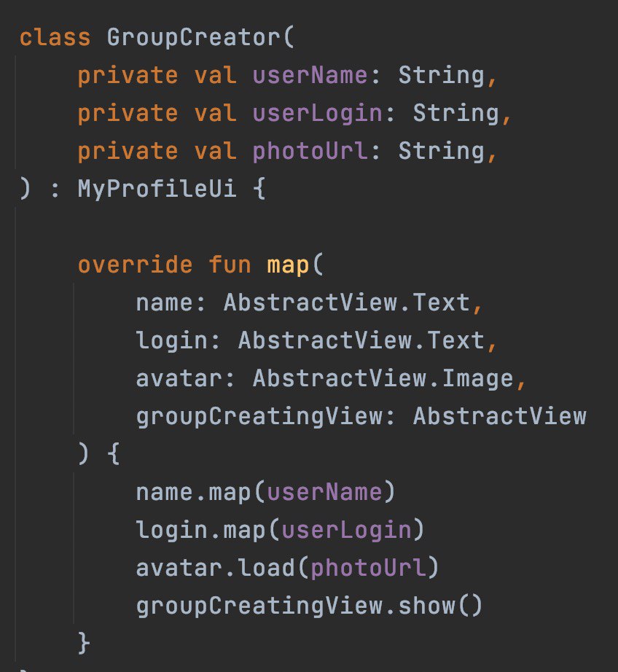Click 'val' before the photoUrl property
618x672 pixels.
pyautogui.click(x=215, y=152)
